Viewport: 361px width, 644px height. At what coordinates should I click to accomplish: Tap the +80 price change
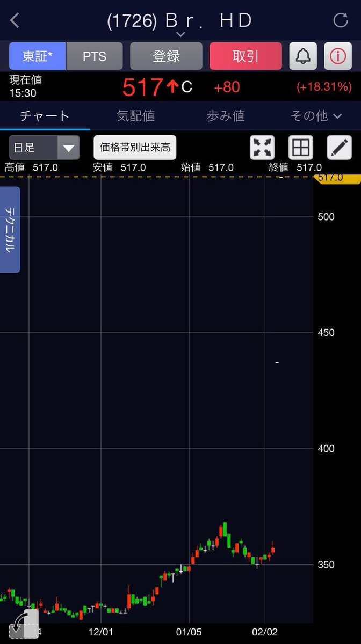point(227,87)
